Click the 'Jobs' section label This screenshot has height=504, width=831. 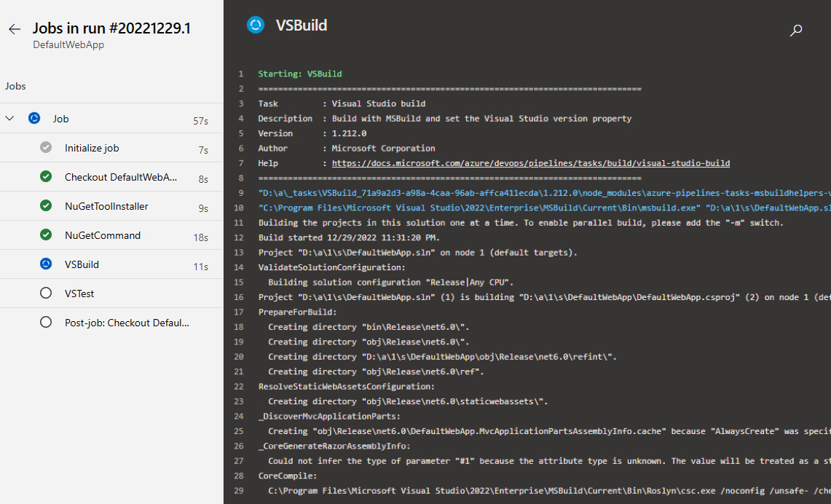[x=15, y=86]
